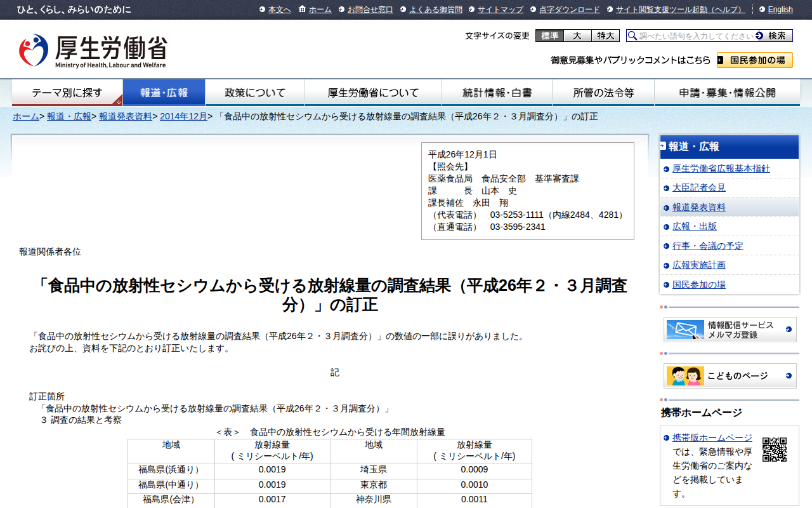Open the Kids page banner
The height and width of the screenshot is (508, 812).
(730, 376)
